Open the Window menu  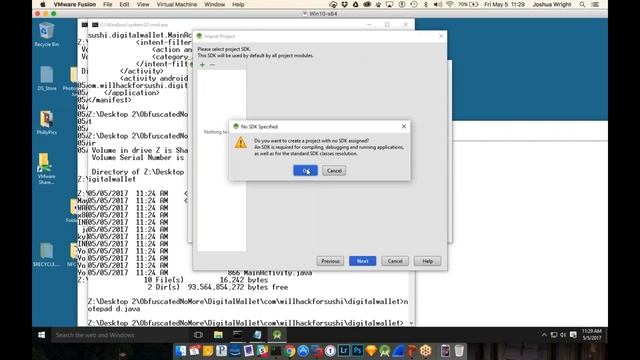click(x=214, y=4)
